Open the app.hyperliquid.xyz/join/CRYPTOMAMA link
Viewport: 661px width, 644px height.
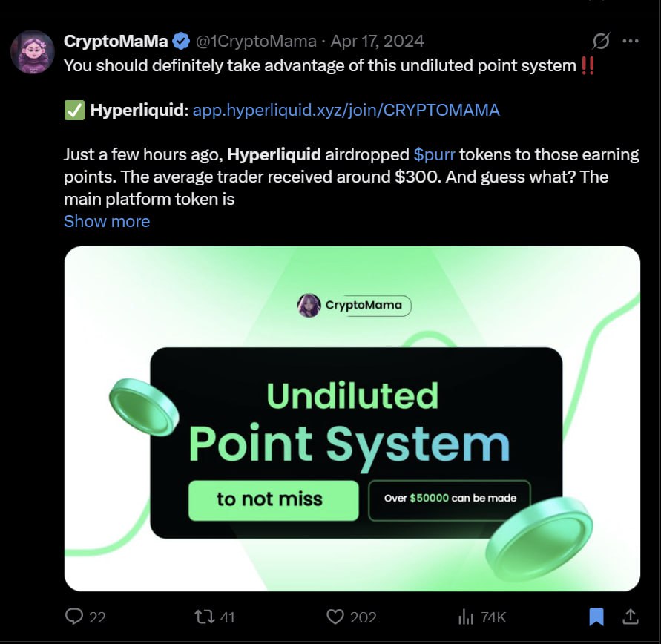[x=346, y=110]
